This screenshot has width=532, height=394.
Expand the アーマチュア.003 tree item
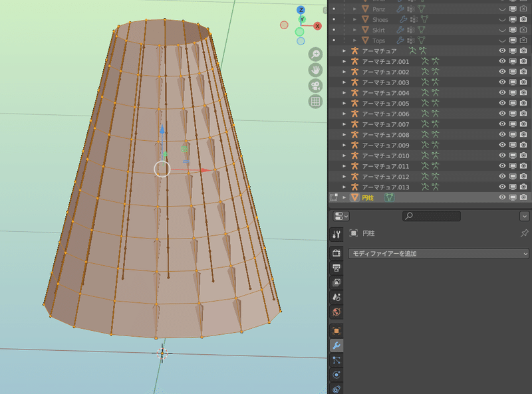click(344, 82)
